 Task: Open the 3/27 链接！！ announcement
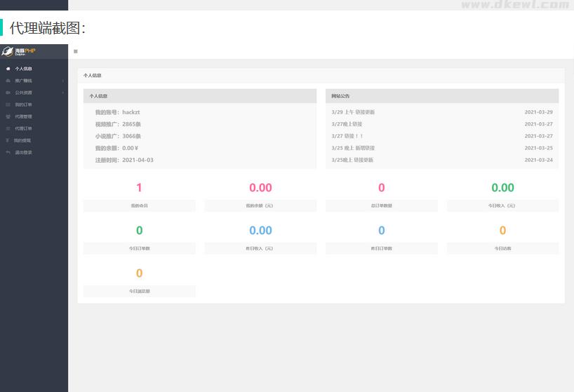tap(347, 136)
